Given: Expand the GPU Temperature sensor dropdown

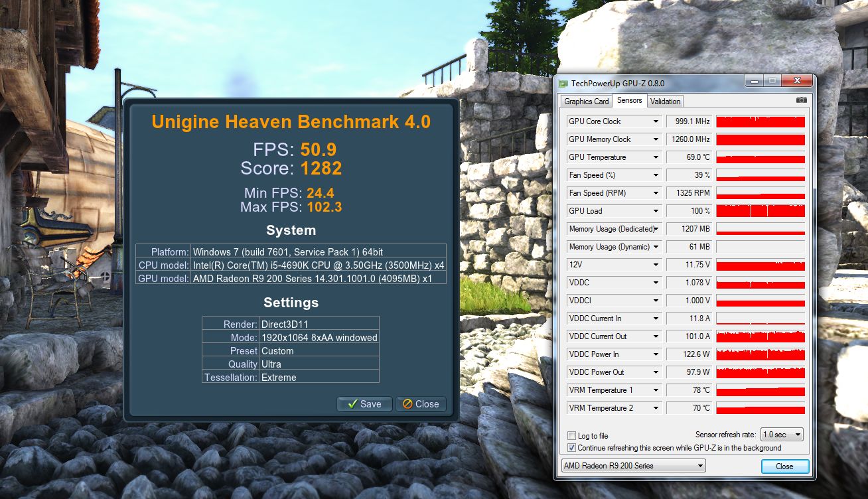Looking at the screenshot, I should (x=656, y=157).
